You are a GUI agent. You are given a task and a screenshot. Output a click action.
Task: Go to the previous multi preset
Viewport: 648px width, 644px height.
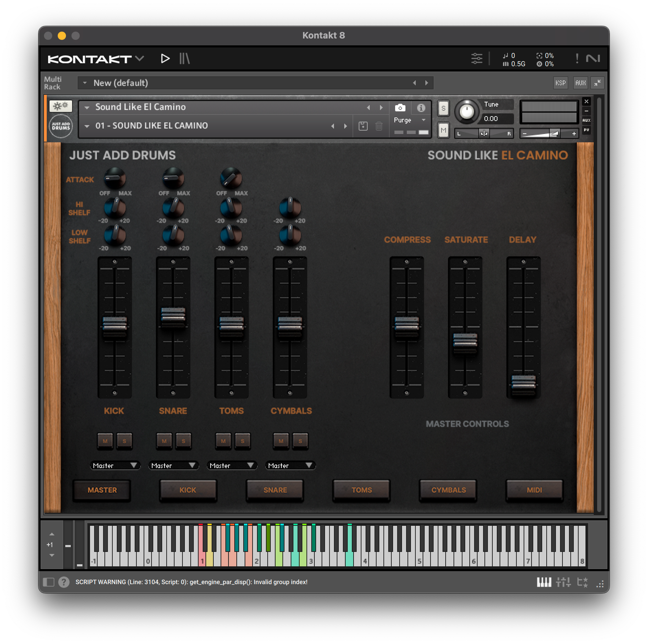[x=414, y=83]
